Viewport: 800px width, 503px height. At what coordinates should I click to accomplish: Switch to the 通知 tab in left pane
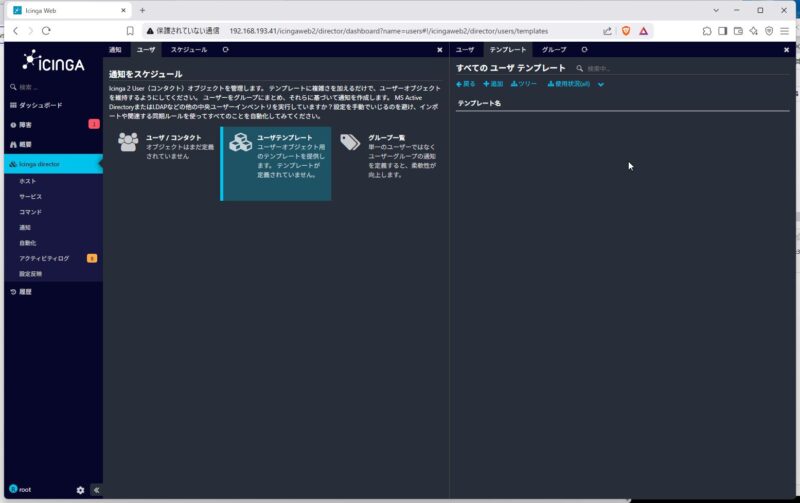(x=115, y=49)
